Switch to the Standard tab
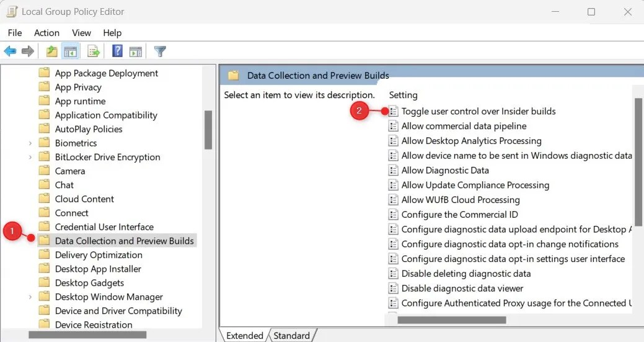This screenshot has height=342, width=644. [291, 335]
